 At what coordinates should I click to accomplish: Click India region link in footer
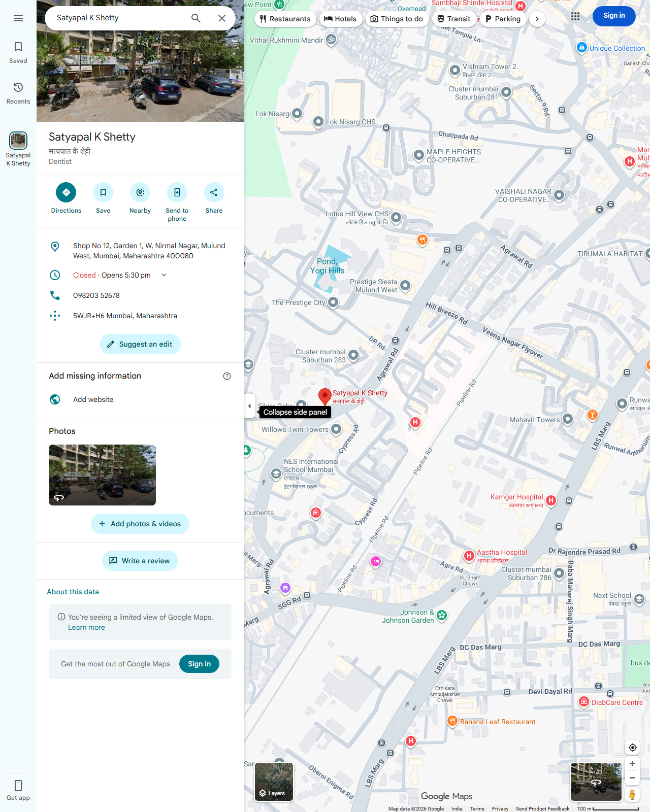(x=457, y=808)
